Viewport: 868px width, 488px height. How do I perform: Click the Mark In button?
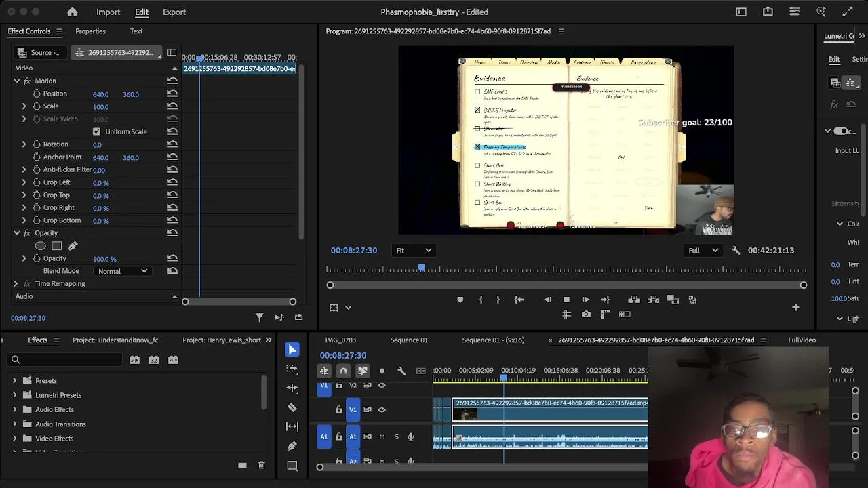pos(481,300)
